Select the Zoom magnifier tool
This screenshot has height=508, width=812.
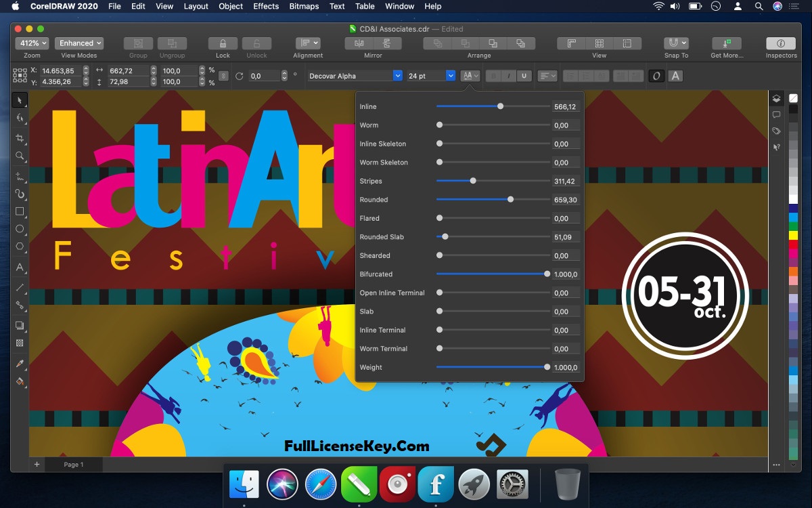[x=20, y=156]
